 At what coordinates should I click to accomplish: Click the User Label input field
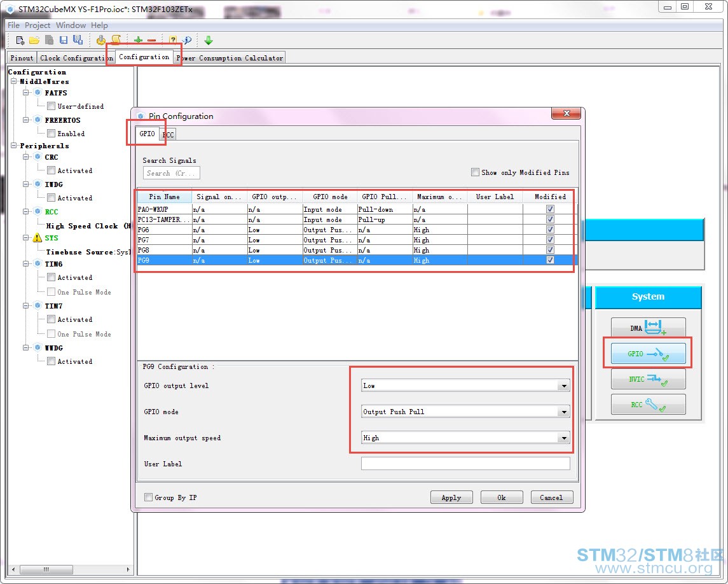pyautogui.click(x=465, y=464)
